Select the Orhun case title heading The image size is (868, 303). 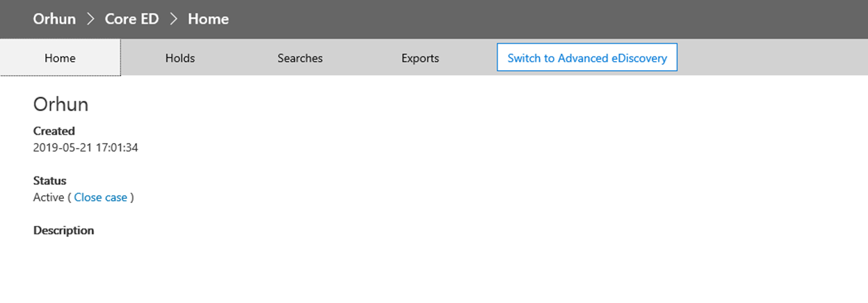61,104
